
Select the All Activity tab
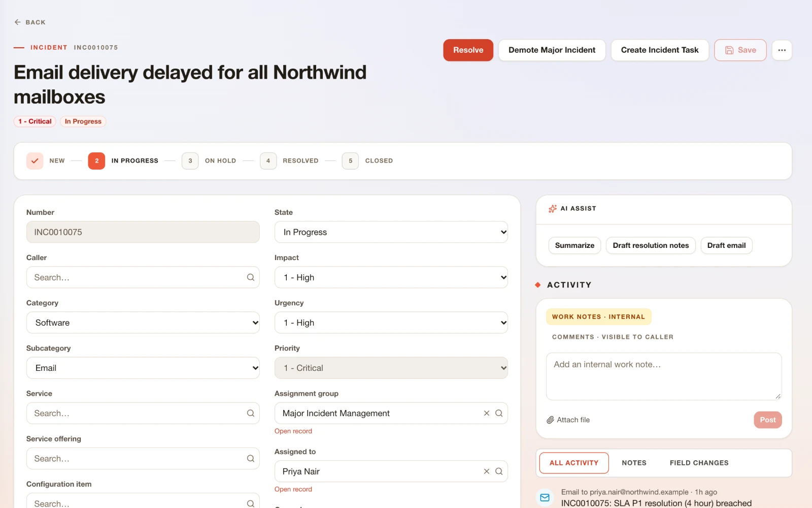pyautogui.click(x=574, y=463)
